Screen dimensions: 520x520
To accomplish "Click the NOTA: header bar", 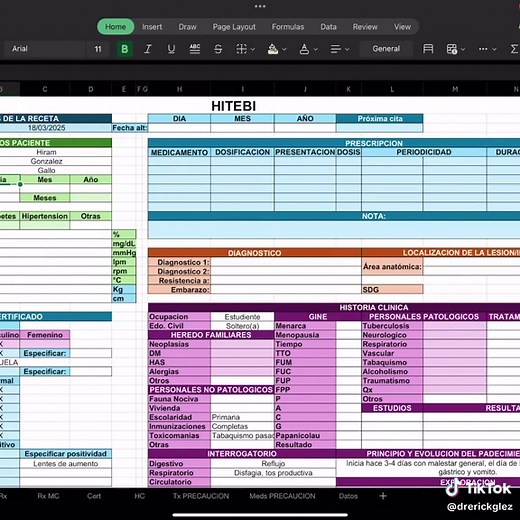I will 334,216.
